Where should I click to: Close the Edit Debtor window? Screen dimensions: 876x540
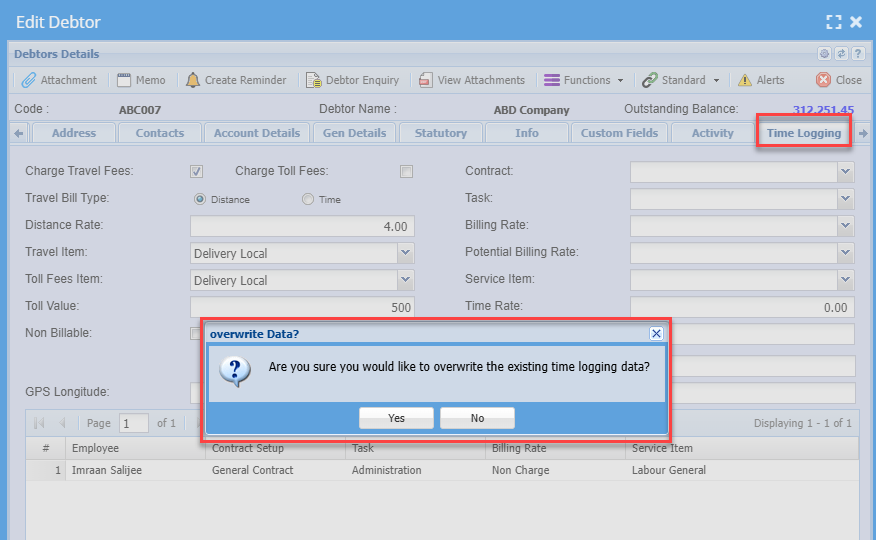click(856, 22)
